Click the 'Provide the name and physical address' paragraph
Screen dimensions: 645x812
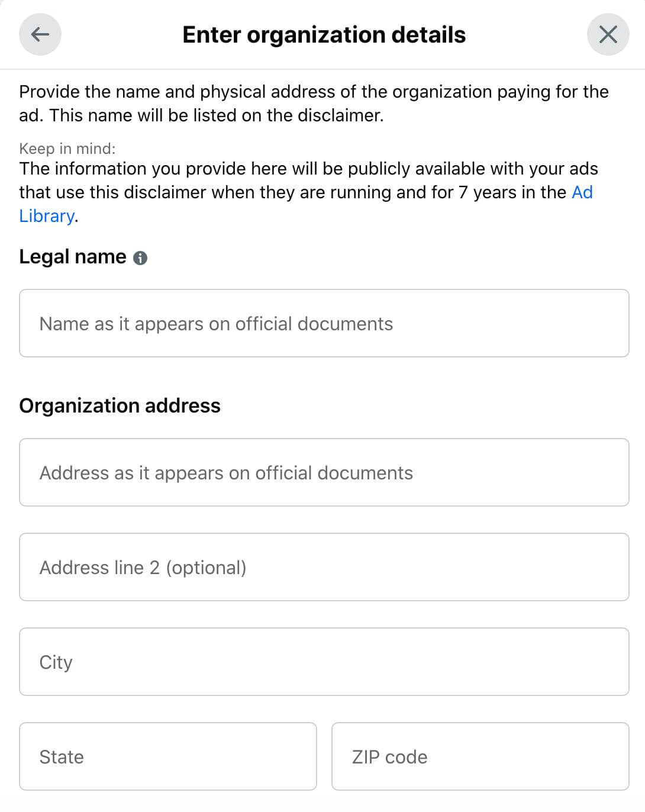(x=314, y=104)
